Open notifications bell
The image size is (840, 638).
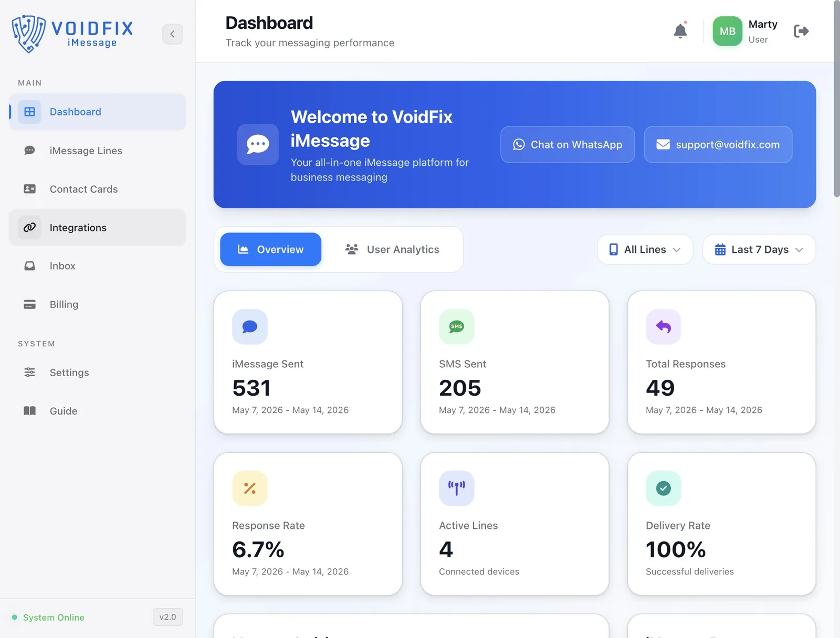680,31
